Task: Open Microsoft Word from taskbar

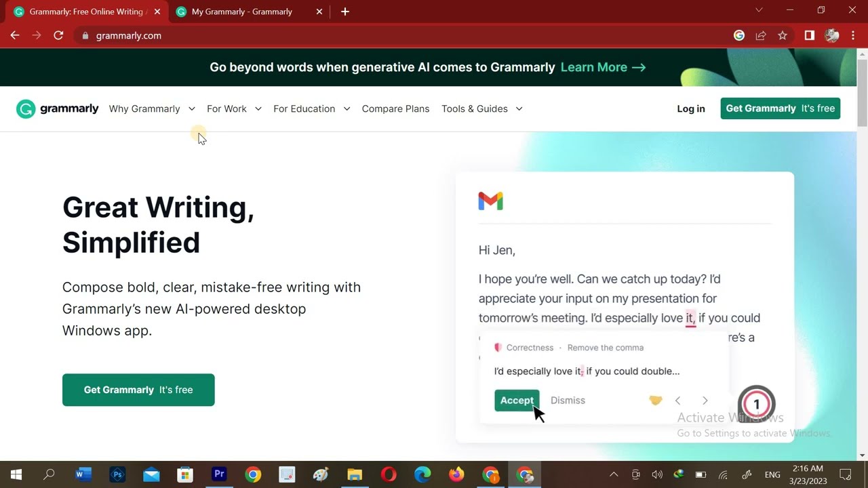Action: pos(83,474)
